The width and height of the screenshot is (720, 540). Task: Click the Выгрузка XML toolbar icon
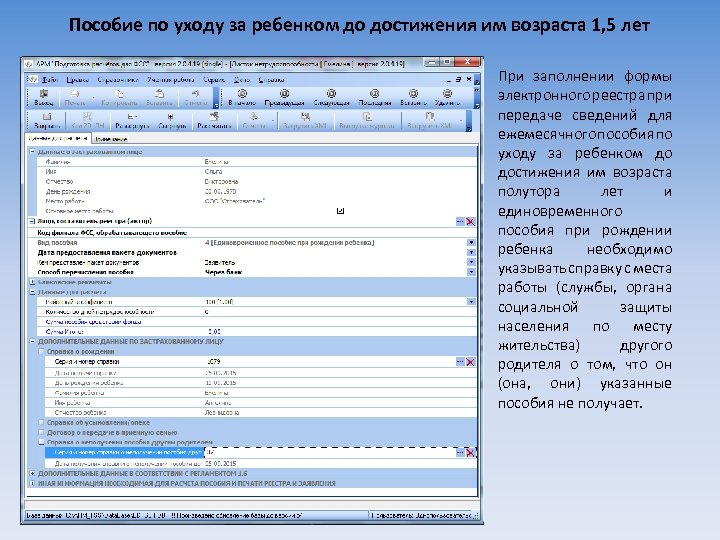click(429, 120)
